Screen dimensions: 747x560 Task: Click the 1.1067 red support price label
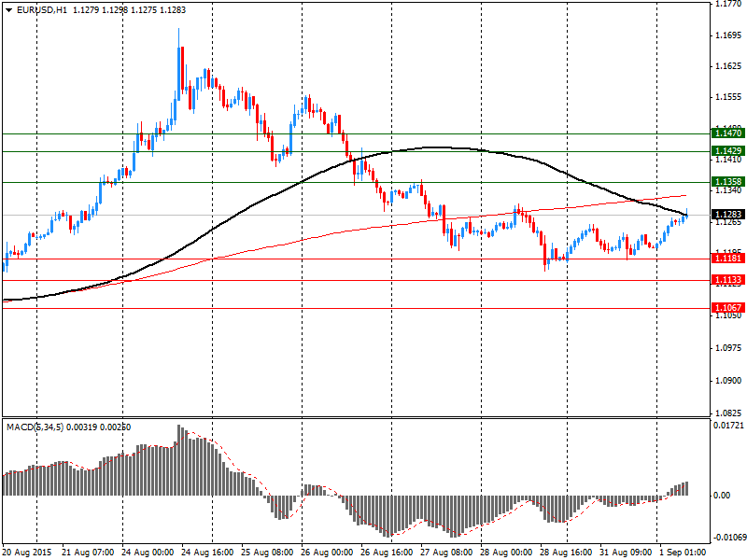(727, 308)
